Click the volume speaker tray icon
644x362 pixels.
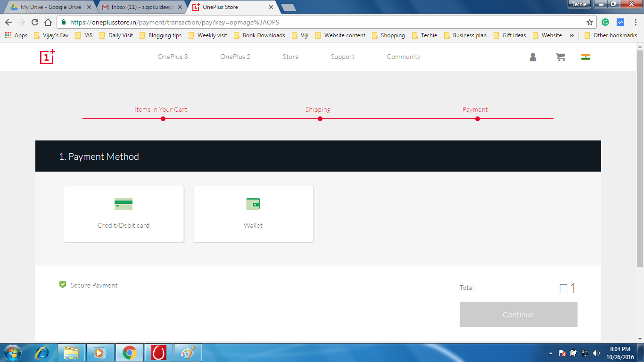596,353
